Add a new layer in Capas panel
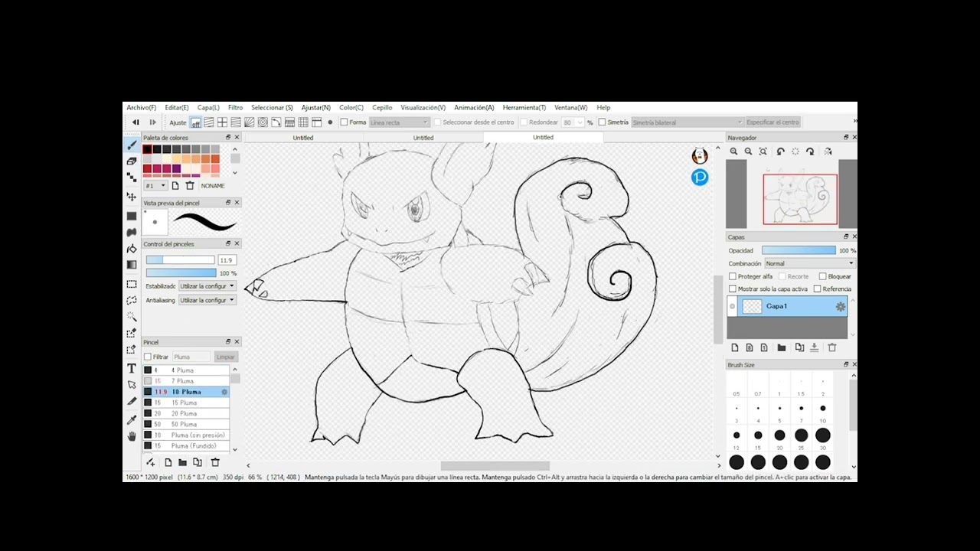 [x=735, y=347]
